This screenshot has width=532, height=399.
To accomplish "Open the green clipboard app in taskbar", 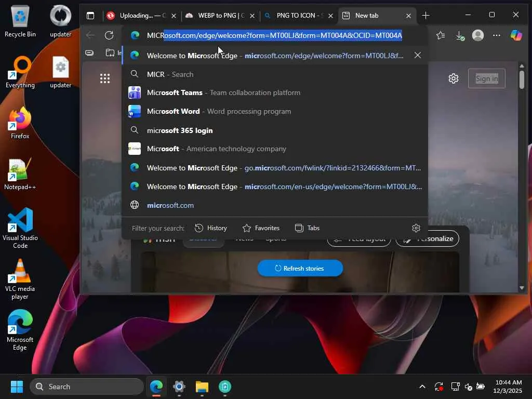I will [x=225, y=387].
